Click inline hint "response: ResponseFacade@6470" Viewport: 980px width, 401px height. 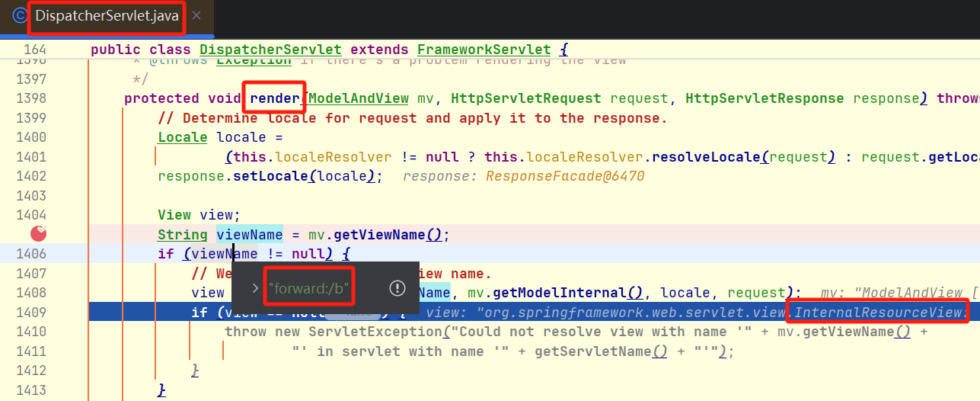(524, 177)
